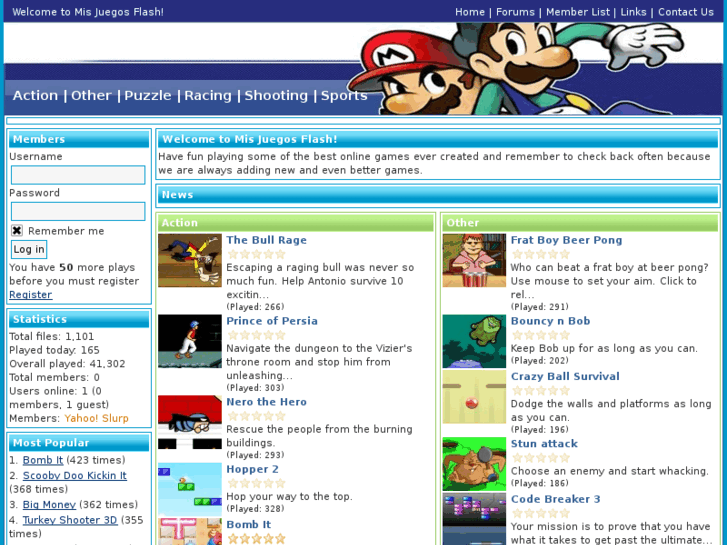Open Links in the top navigation
Screen dimensions: 727x545
pyautogui.click(x=633, y=12)
